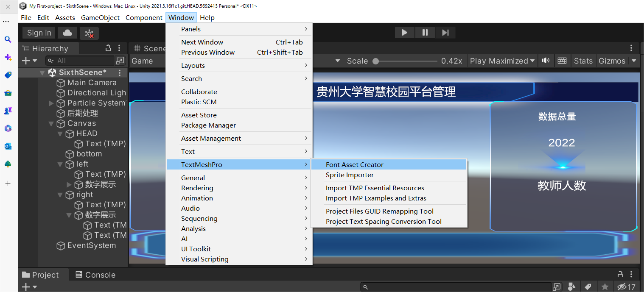Expand the Layouts submenu
Image resolution: width=644 pixels, height=292 pixels.
tap(239, 65)
